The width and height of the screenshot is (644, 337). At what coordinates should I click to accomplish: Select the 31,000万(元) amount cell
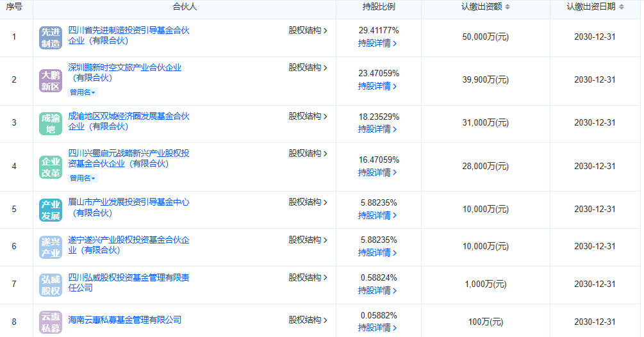coord(486,123)
